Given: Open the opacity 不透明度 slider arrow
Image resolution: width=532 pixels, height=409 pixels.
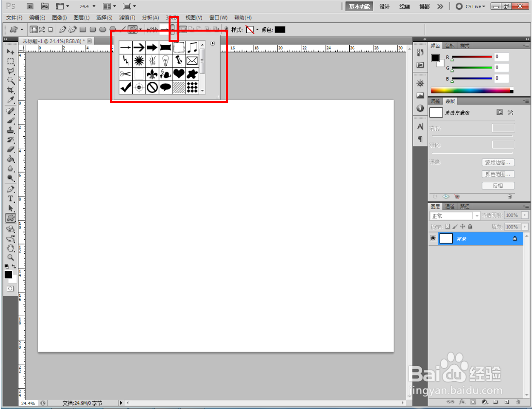Looking at the screenshot, I should click(525, 215).
